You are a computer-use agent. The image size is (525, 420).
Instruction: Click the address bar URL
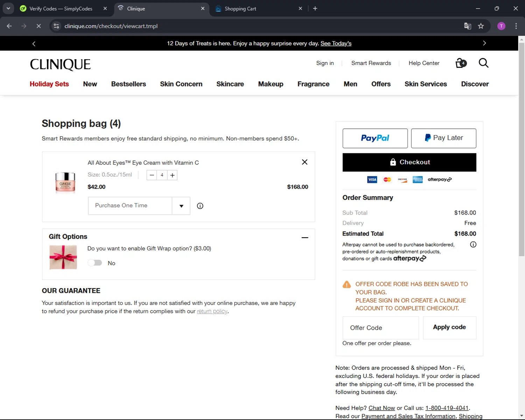click(111, 26)
